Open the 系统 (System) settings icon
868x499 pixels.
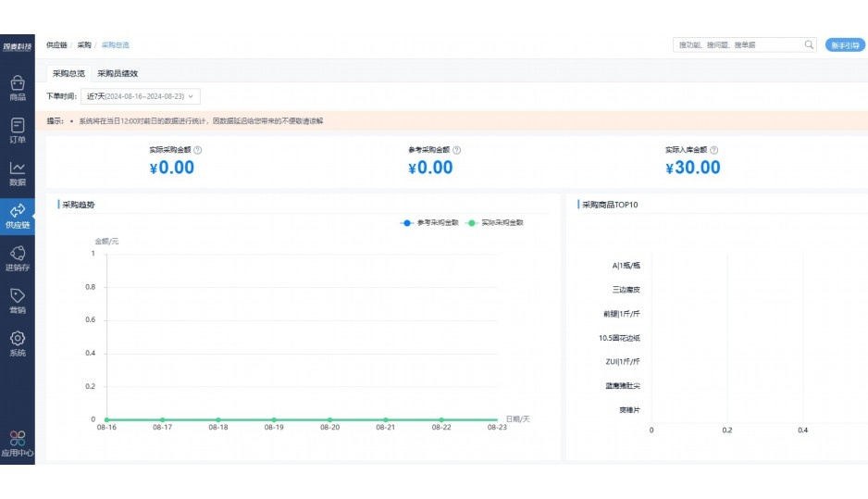[x=17, y=343]
